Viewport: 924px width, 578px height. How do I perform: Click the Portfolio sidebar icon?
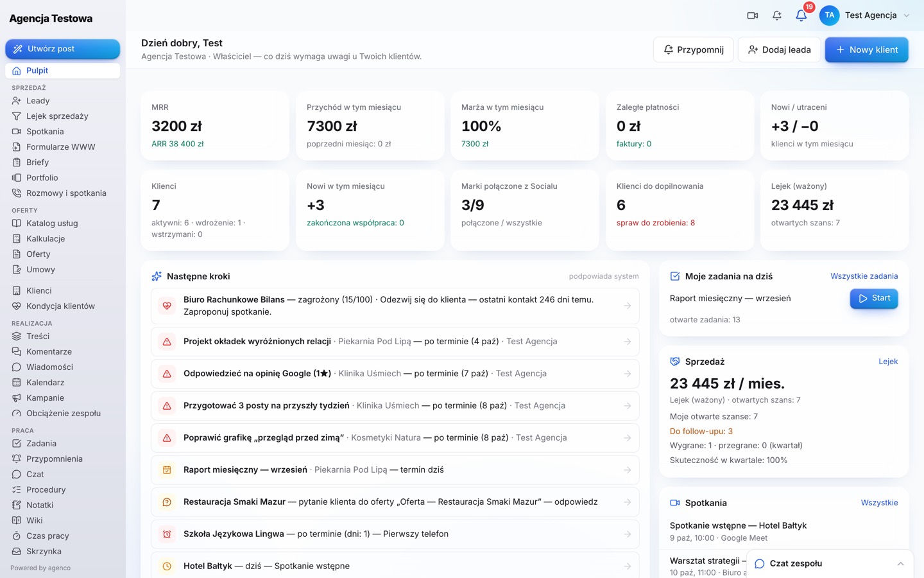pos(17,178)
